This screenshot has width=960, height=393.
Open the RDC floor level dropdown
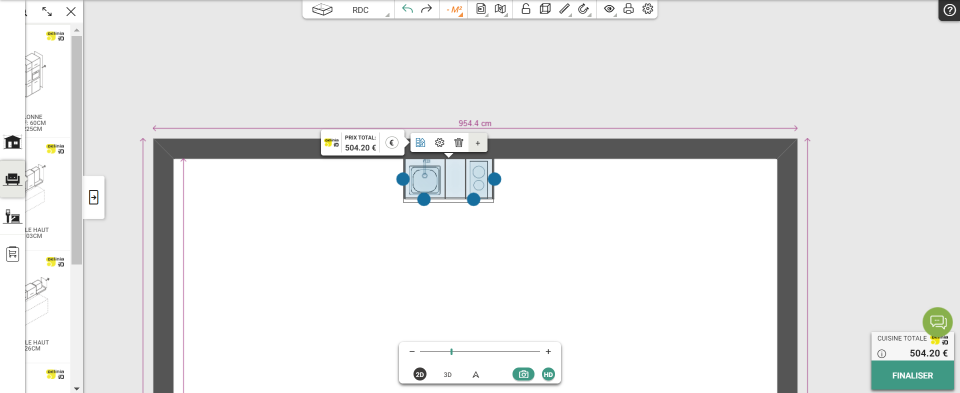[x=361, y=10]
